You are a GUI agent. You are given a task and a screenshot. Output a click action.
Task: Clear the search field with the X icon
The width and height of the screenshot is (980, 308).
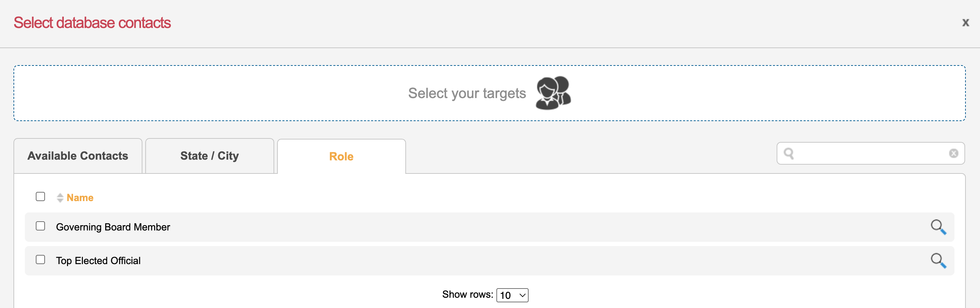coord(953,153)
